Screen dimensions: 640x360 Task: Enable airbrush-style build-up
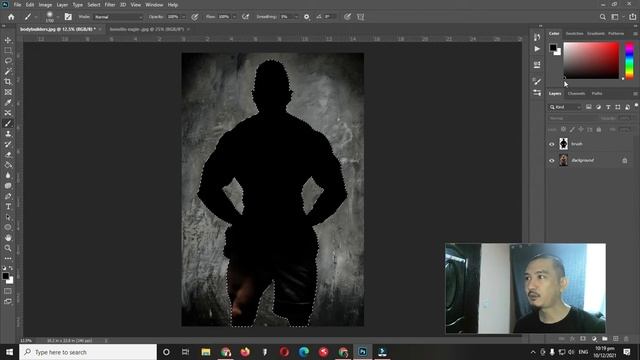(x=245, y=17)
